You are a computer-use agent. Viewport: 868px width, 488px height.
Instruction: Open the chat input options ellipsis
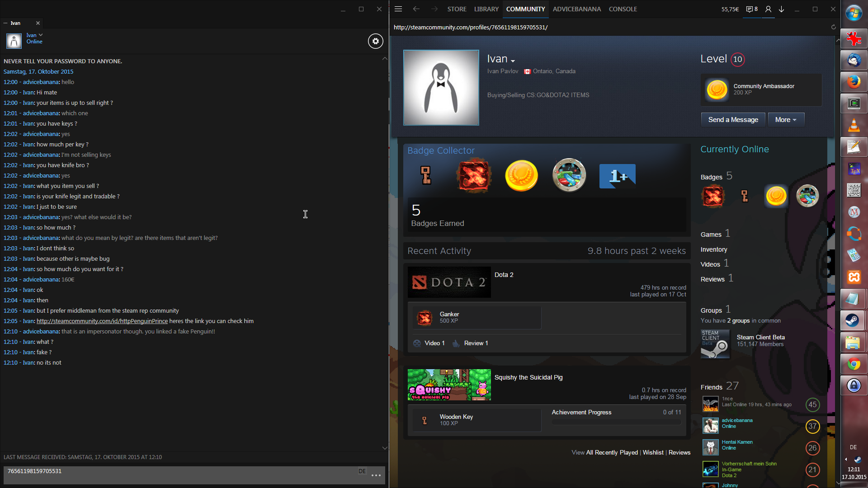[x=376, y=475]
